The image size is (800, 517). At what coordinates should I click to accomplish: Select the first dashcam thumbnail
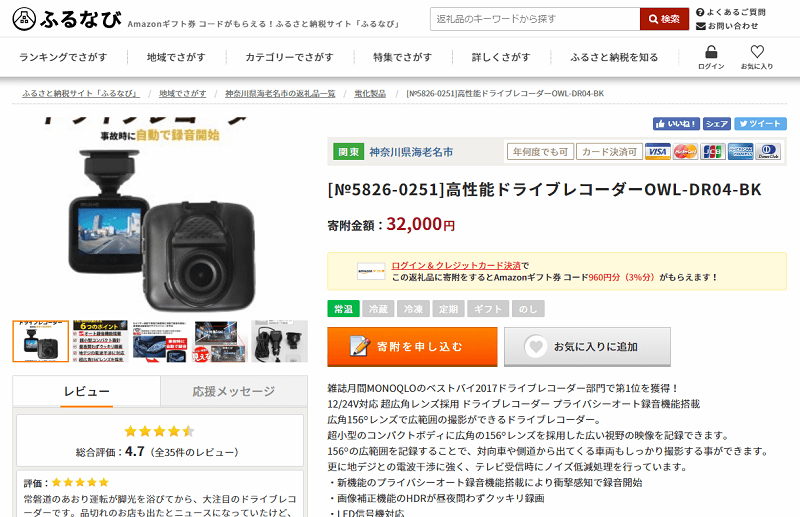point(41,341)
